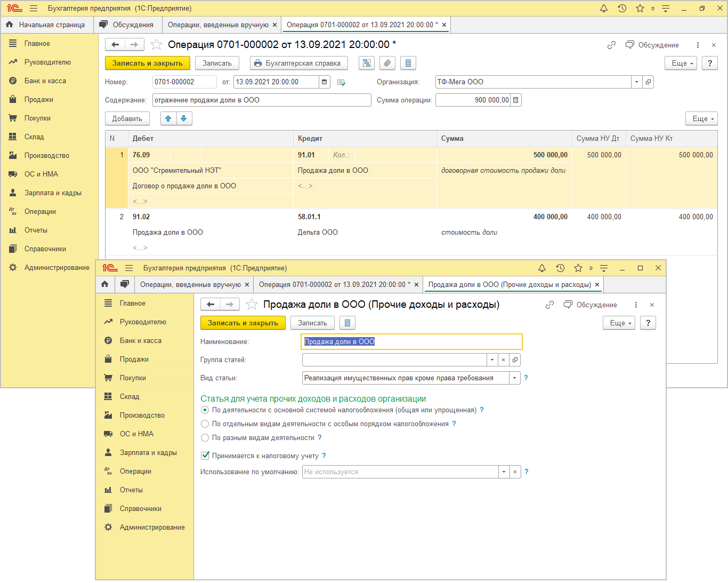This screenshot has width=728, height=583.
Task: Open Зарплата и кадры section in back window
Action: click(x=53, y=193)
